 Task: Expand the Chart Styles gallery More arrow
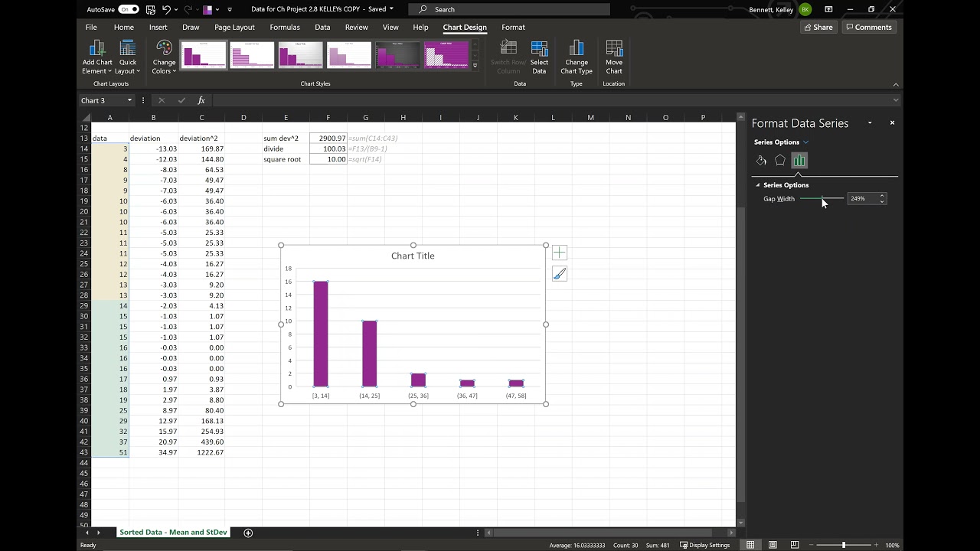tap(475, 66)
